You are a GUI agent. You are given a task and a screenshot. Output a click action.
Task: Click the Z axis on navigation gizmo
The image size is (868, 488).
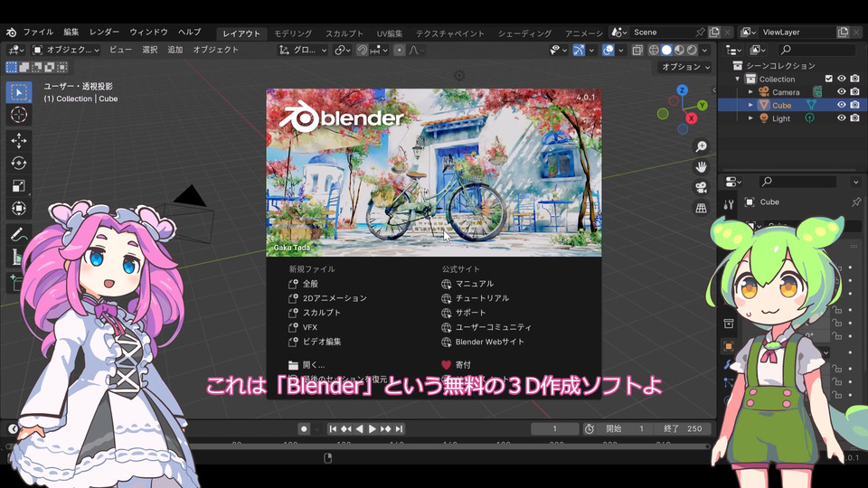tap(683, 89)
